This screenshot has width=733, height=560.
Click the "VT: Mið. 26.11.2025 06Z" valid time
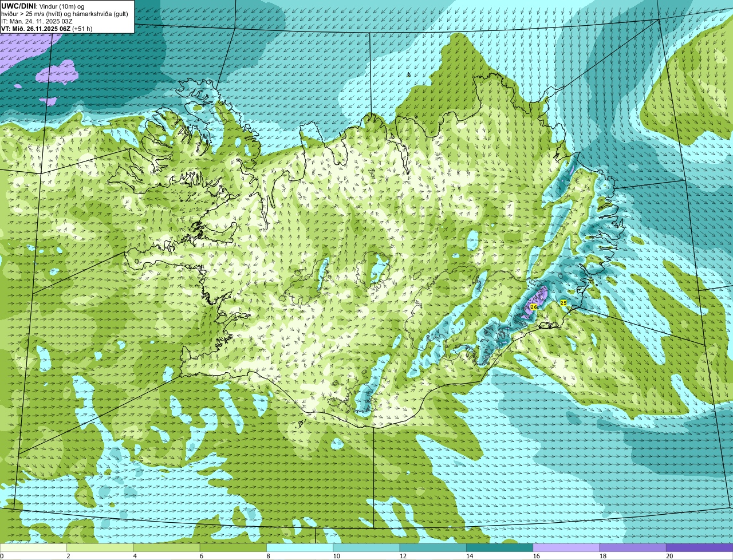click(x=36, y=29)
